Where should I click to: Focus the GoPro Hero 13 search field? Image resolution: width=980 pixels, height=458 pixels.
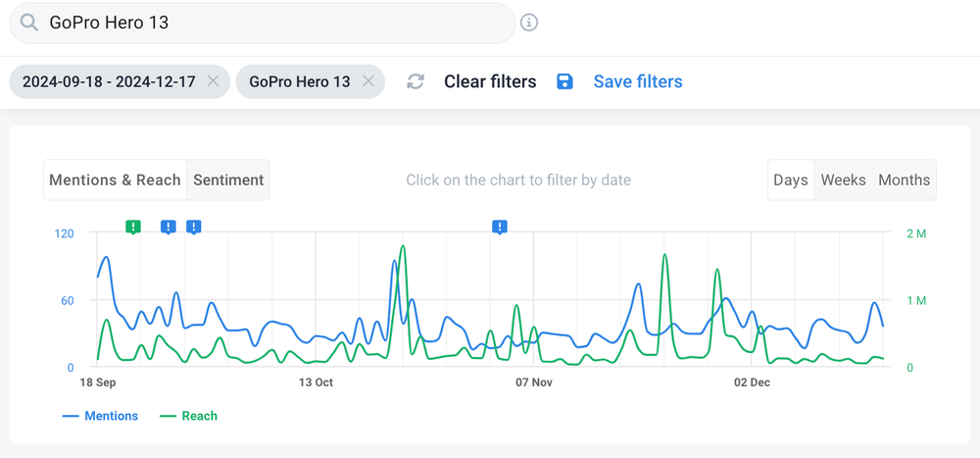click(263, 24)
